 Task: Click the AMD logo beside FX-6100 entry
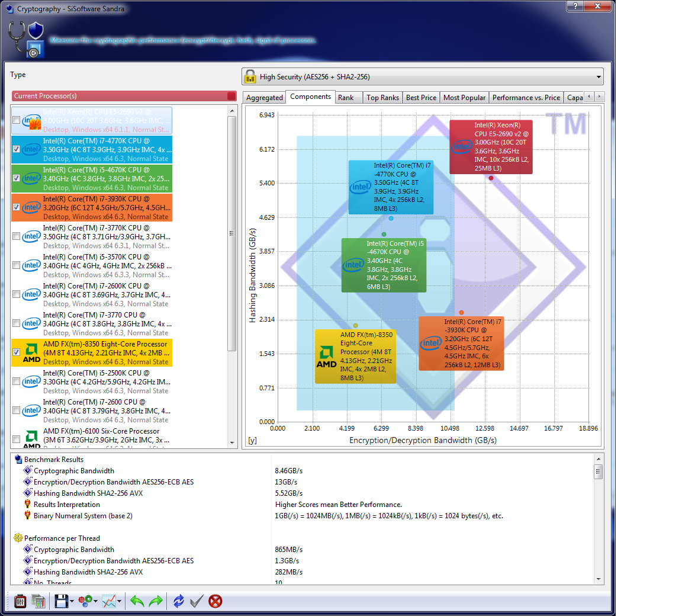(x=31, y=438)
